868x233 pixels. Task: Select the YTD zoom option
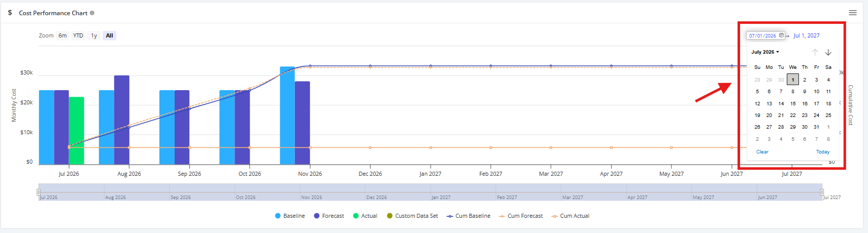point(78,35)
